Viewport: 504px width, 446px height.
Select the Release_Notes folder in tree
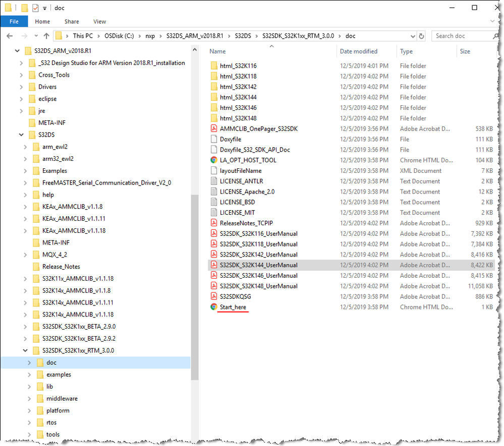tap(61, 267)
